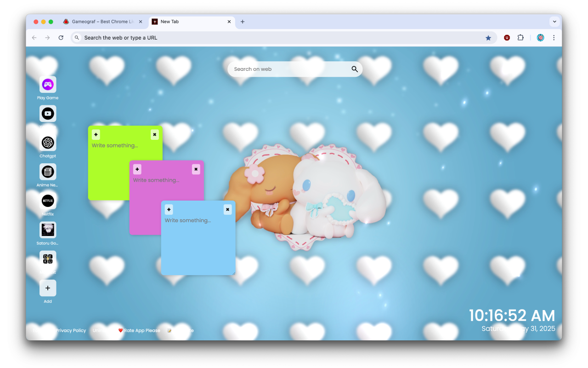Add a note using the blue sticky's plus
The height and width of the screenshot is (368, 588).
point(168,209)
